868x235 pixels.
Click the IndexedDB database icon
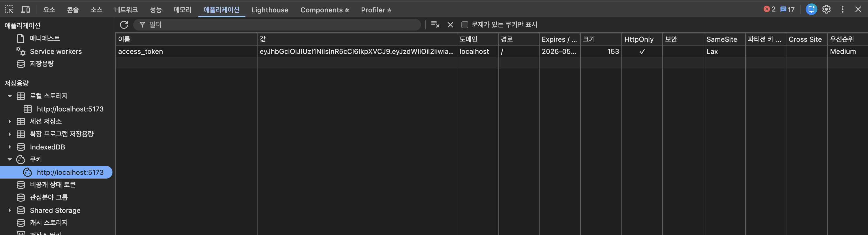point(20,147)
